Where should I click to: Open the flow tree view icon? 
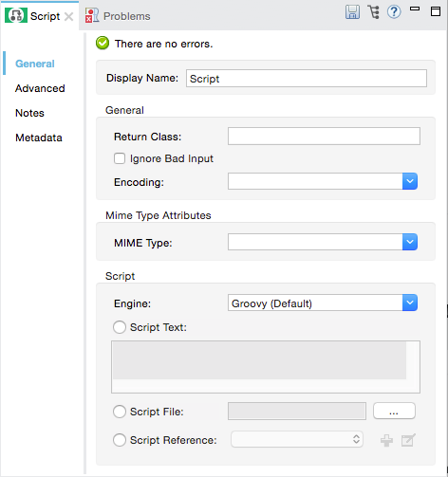pyautogui.click(x=374, y=12)
